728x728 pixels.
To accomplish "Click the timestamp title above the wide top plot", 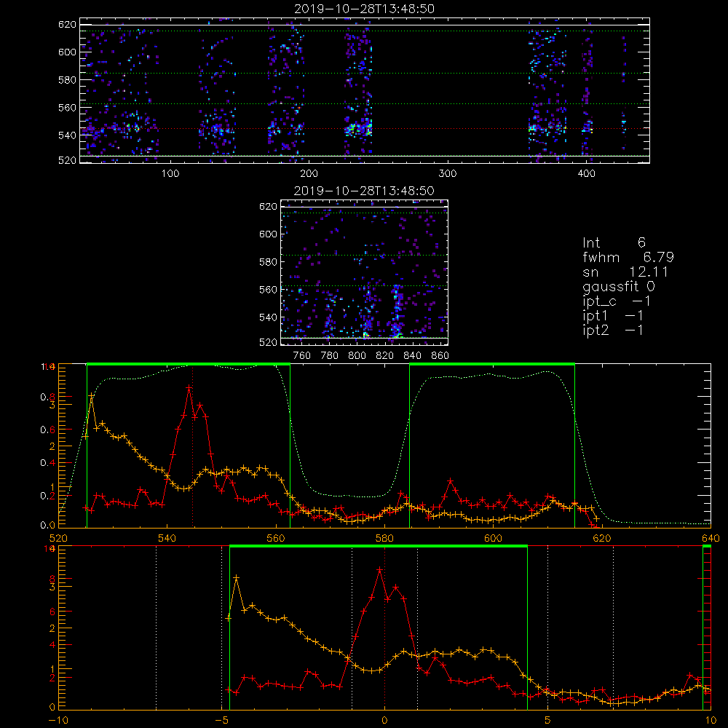I will pos(365,9).
